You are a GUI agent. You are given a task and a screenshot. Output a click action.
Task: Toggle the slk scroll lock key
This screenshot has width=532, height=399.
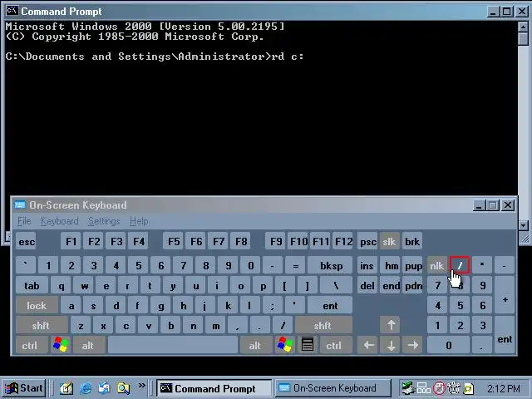click(x=389, y=241)
